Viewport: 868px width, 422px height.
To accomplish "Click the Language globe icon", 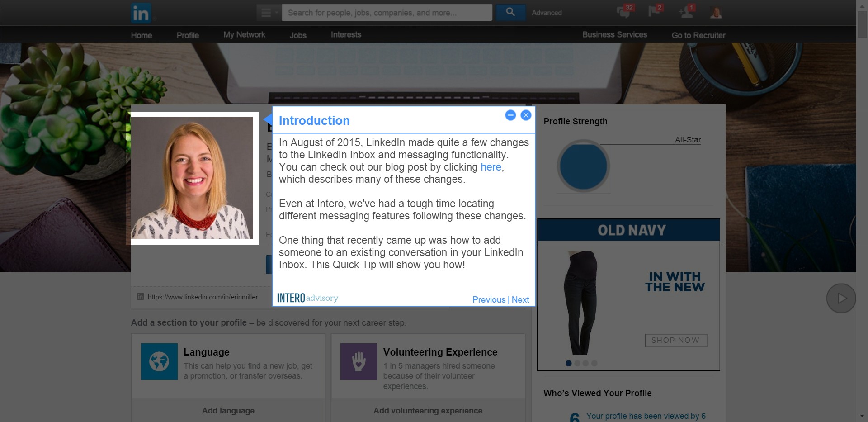I will pyautogui.click(x=159, y=361).
